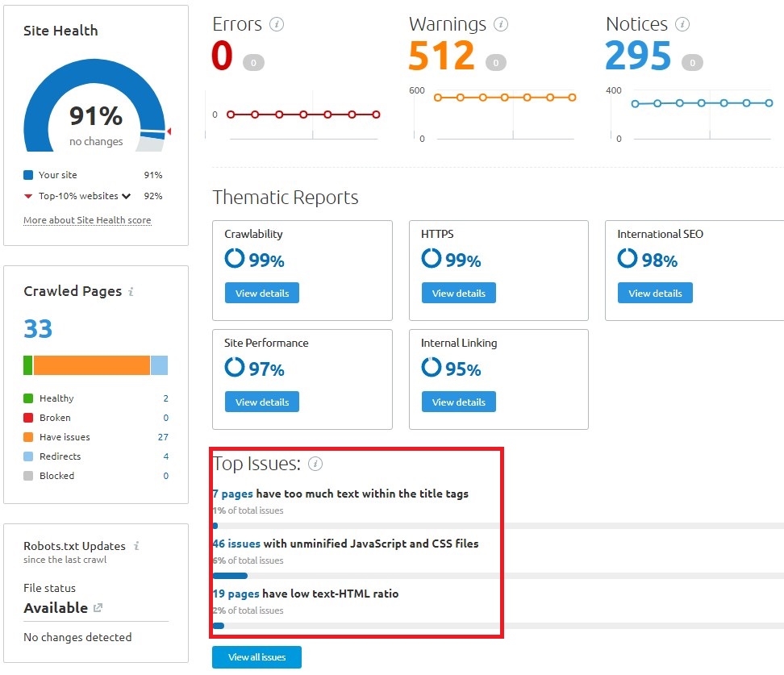View details for Site Performance
The image size is (784, 675).
click(261, 402)
